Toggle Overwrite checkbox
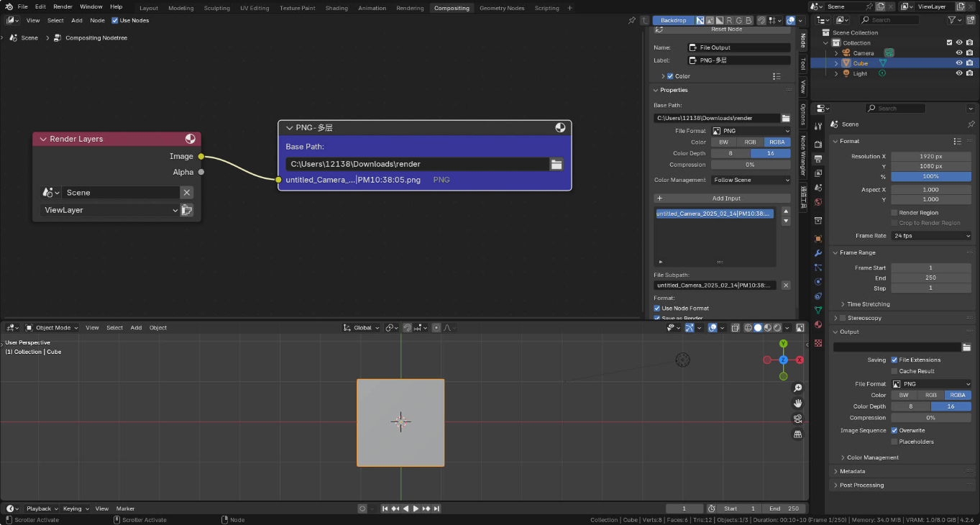This screenshot has height=525, width=980. point(894,430)
